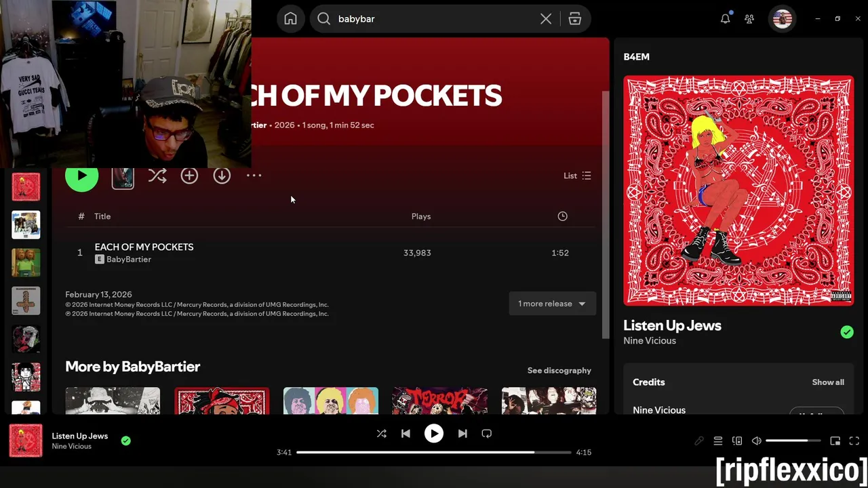
Task: Skip to next track
Action: point(462,434)
